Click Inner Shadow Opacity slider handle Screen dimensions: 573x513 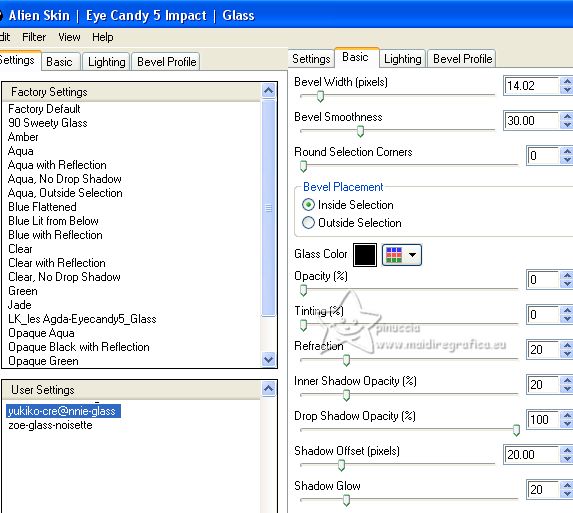coord(346,395)
